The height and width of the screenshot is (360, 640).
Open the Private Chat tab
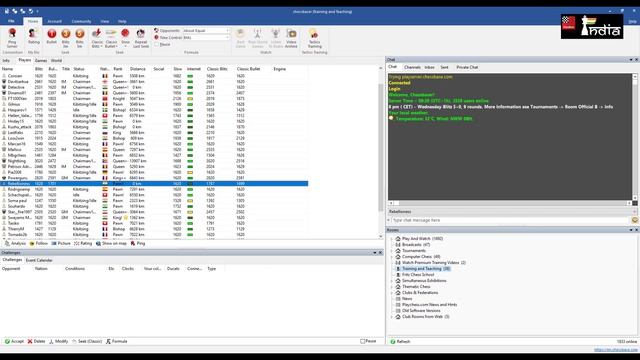point(467,67)
